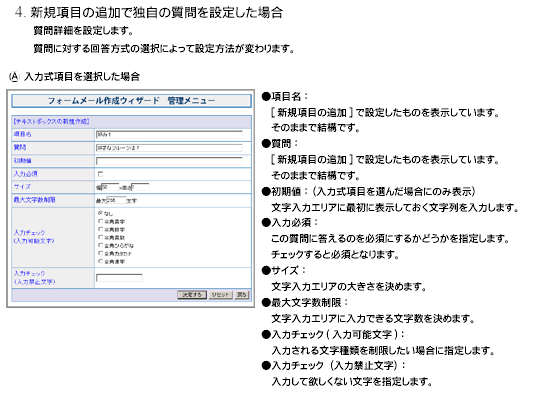Click the サイズ row label in form
538x395 pixels.
[22, 187]
